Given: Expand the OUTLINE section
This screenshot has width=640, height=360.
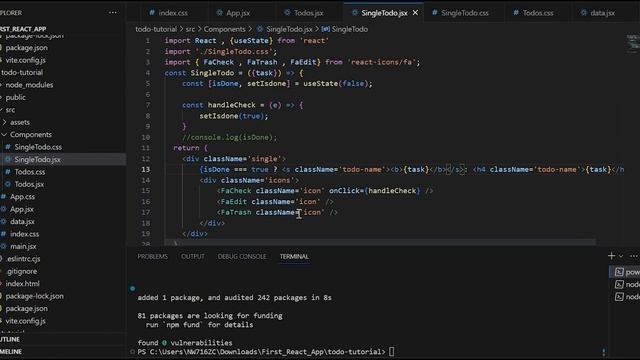Looking at the screenshot, I should [x=10, y=339].
